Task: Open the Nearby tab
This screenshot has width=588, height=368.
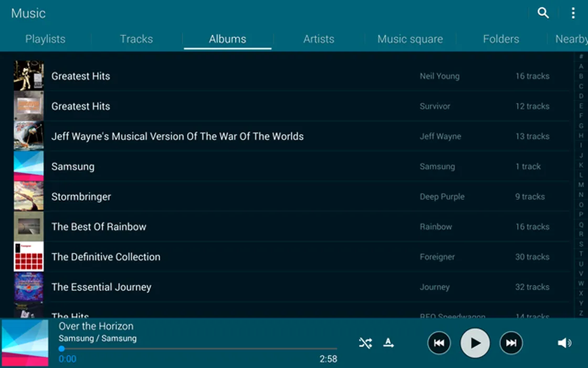Action: pyautogui.click(x=572, y=39)
